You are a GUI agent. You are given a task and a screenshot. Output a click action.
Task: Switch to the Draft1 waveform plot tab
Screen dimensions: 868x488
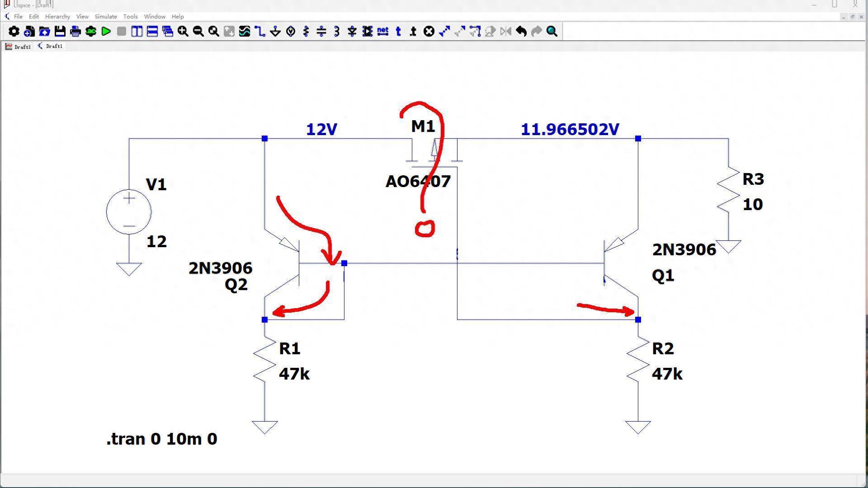(18, 47)
